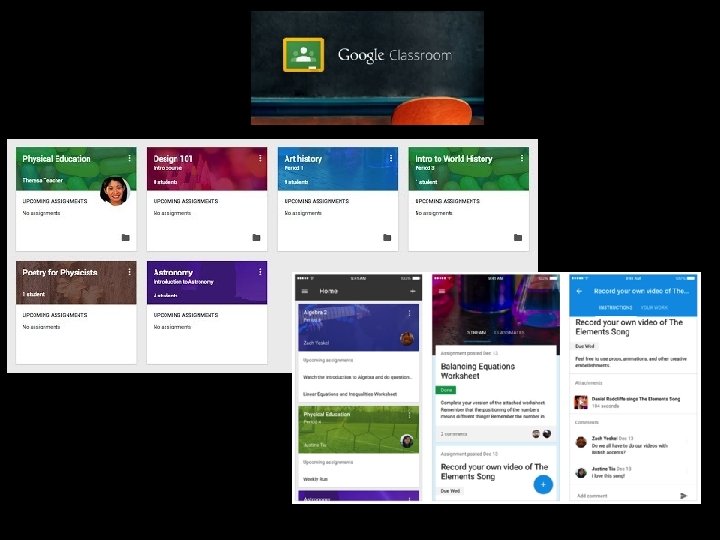Open the Art history class title
Screen dimensions: 720x540
pyautogui.click(x=303, y=159)
